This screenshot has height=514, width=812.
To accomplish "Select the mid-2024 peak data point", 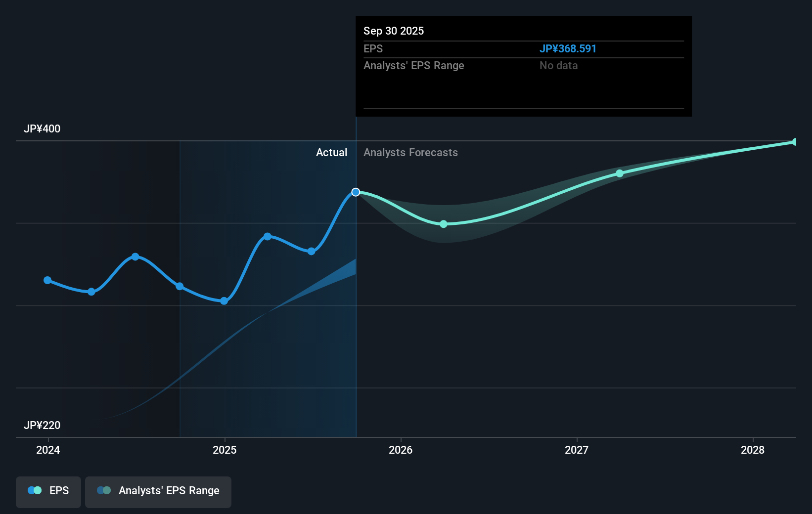I will [x=135, y=256].
